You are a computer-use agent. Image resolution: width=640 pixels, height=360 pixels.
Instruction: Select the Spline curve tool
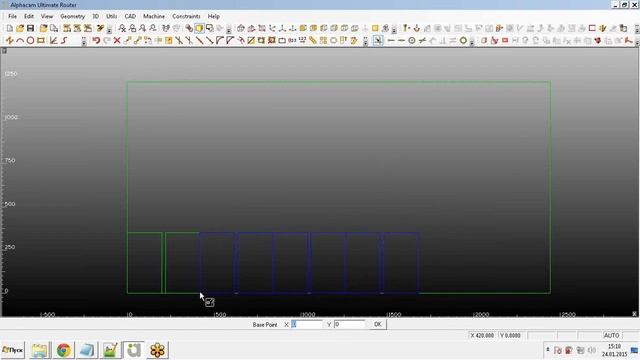(x=64, y=40)
